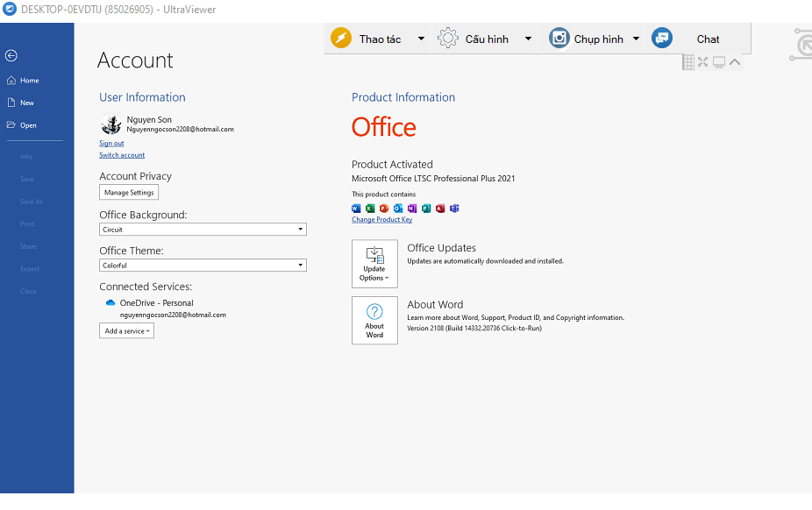Click the blue Chat bubbles icon

(662, 38)
